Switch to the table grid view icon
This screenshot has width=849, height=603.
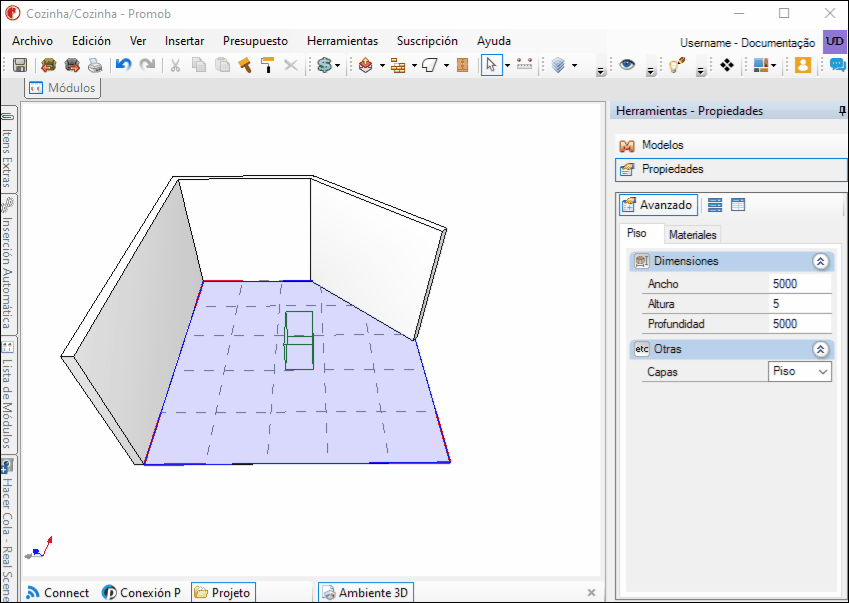[x=738, y=205]
